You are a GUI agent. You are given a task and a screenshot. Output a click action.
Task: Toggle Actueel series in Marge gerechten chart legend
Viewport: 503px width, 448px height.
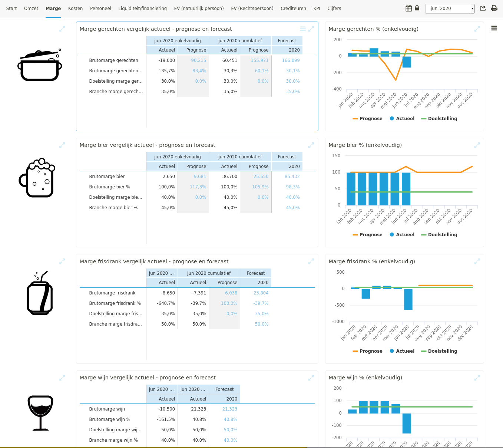[x=402, y=119]
